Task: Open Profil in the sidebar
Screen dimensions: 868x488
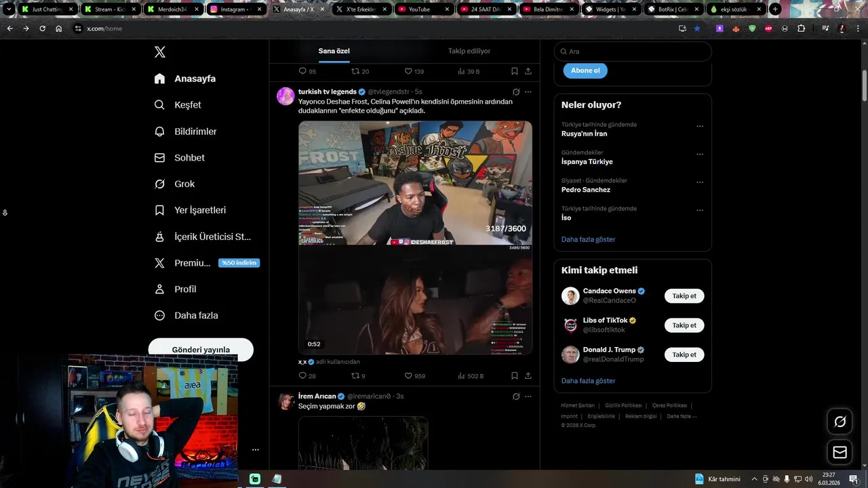Action: [175, 289]
